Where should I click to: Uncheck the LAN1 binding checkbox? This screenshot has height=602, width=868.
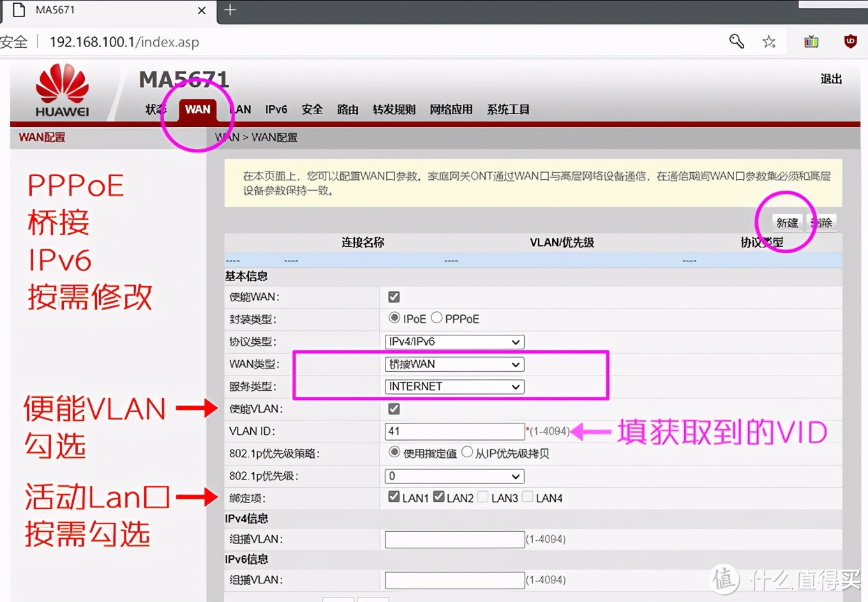pyautogui.click(x=394, y=497)
